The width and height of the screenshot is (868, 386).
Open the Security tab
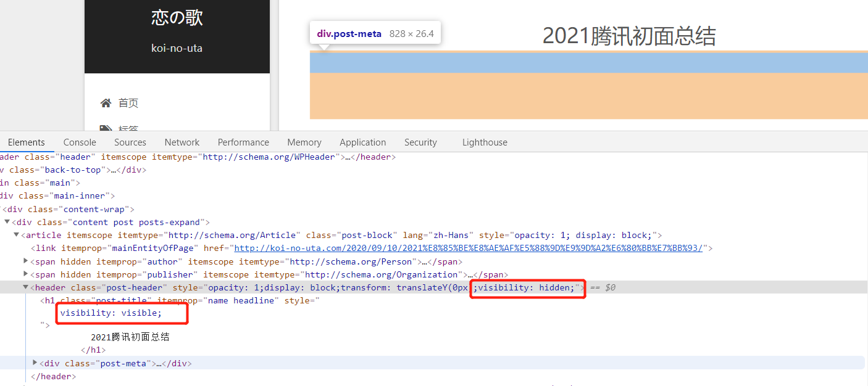pos(420,142)
